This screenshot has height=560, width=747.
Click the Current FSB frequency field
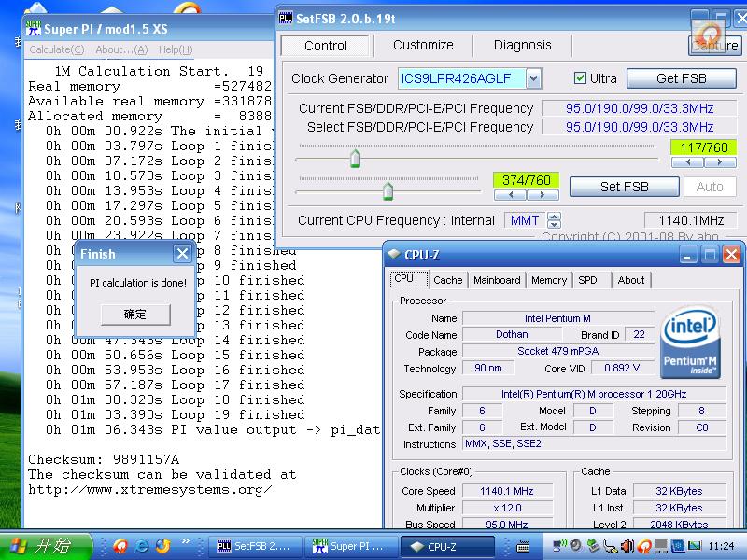[639, 108]
